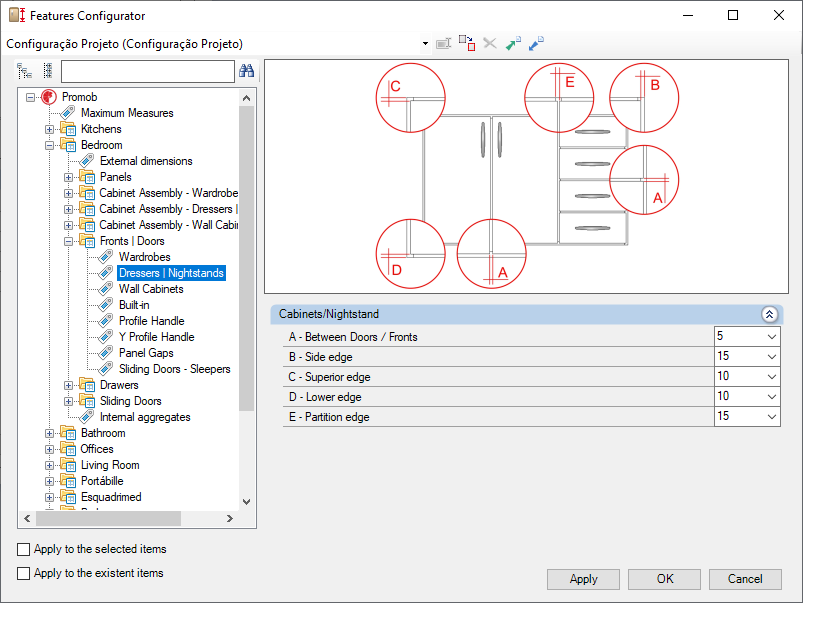Image resolution: width=820 pixels, height=619 pixels.
Task: Select Cabinet Assembly - Dressers tree item
Action: point(168,209)
